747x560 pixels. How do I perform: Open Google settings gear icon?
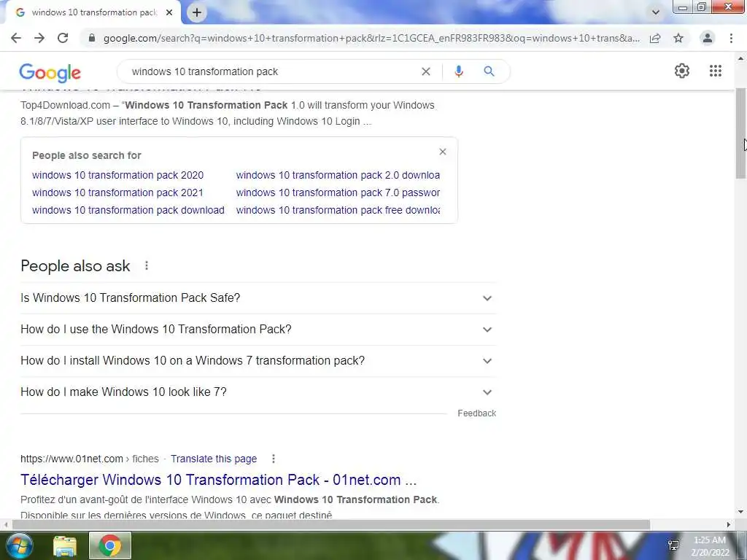click(682, 71)
